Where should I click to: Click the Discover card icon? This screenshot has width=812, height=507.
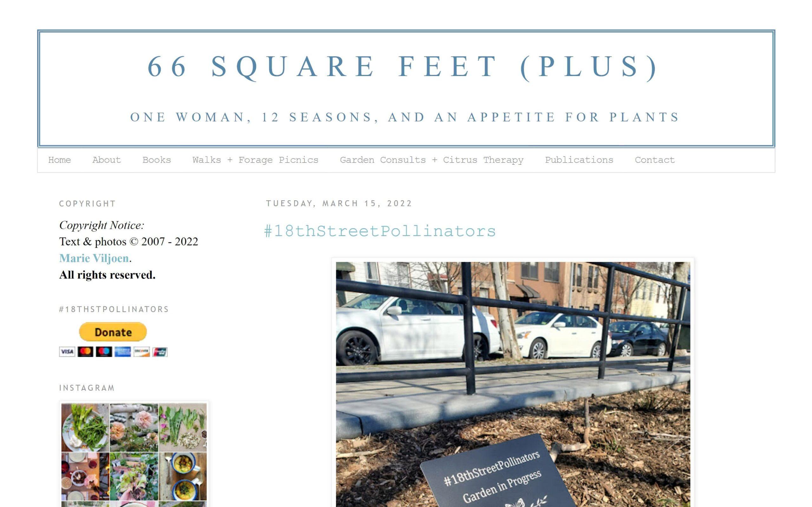tap(141, 351)
